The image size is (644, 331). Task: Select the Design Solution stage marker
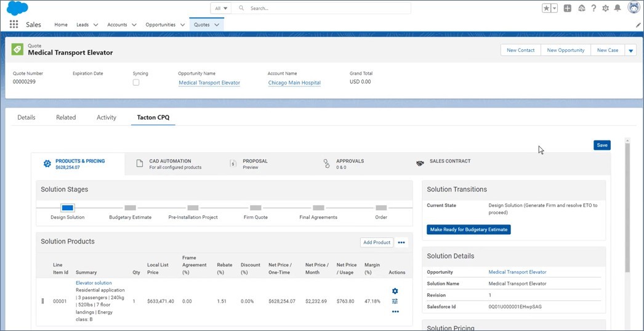(x=68, y=208)
